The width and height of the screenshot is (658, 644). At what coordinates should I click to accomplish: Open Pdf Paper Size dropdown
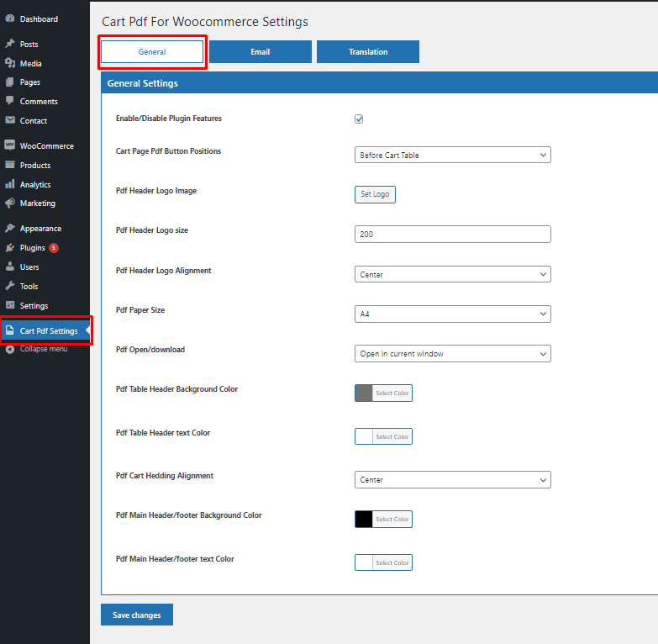[x=452, y=314]
